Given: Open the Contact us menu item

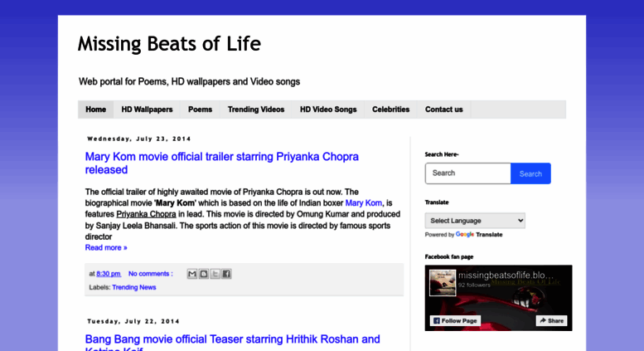Looking at the screenshot, I should [x=443, y=110].
